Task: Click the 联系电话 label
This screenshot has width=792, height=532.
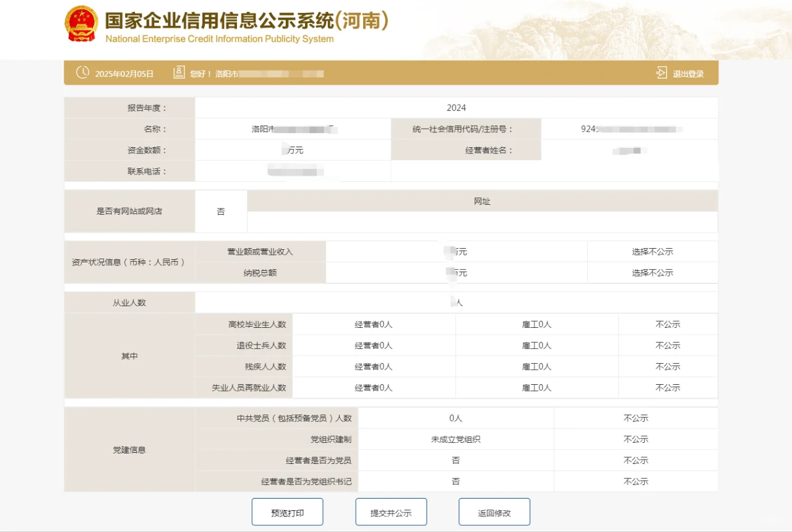Action: [x=147, y=171]
